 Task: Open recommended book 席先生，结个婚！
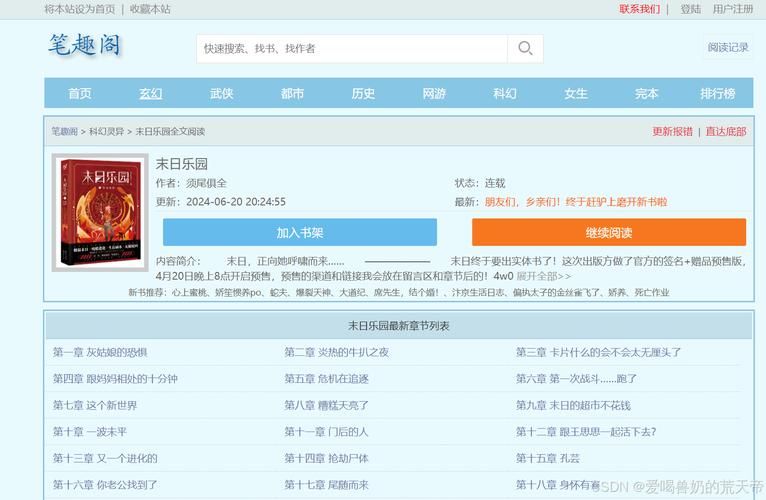point(406,293)
